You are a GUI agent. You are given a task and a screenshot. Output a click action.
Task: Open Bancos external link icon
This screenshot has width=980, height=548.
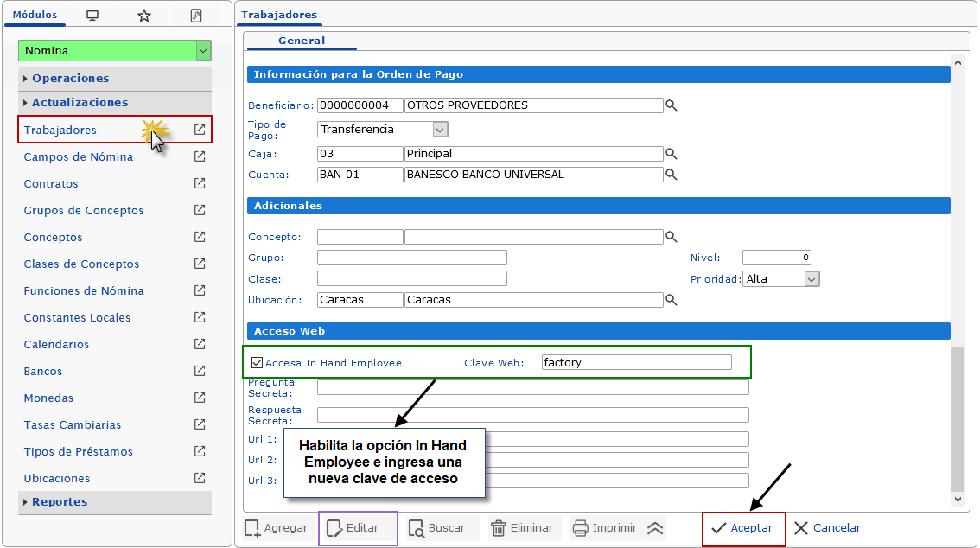(200, 371)
